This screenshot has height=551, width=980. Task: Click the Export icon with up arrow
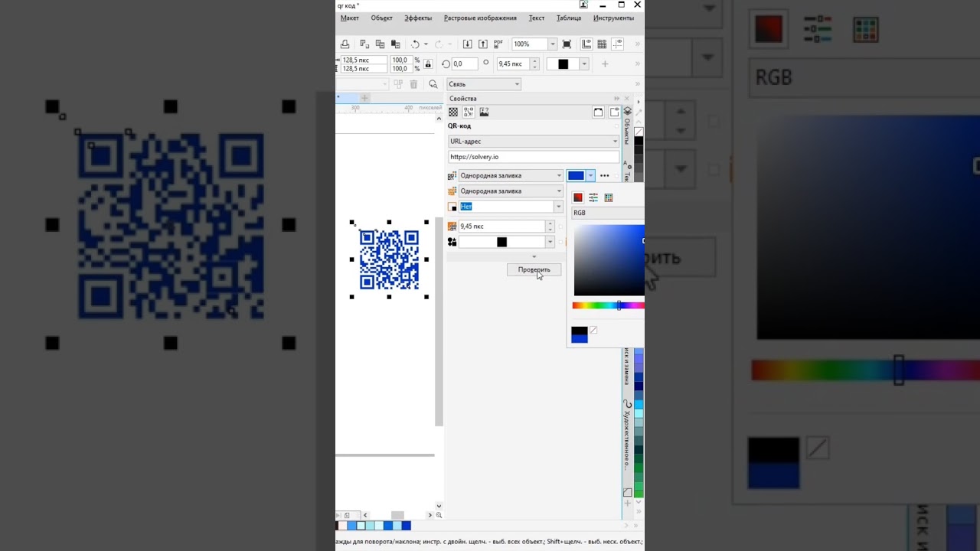(482, 44)
